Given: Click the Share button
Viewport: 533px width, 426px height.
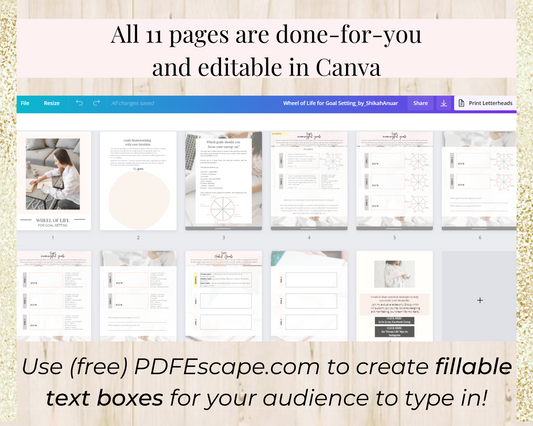Looking at the screenshot, I should 420,103.
